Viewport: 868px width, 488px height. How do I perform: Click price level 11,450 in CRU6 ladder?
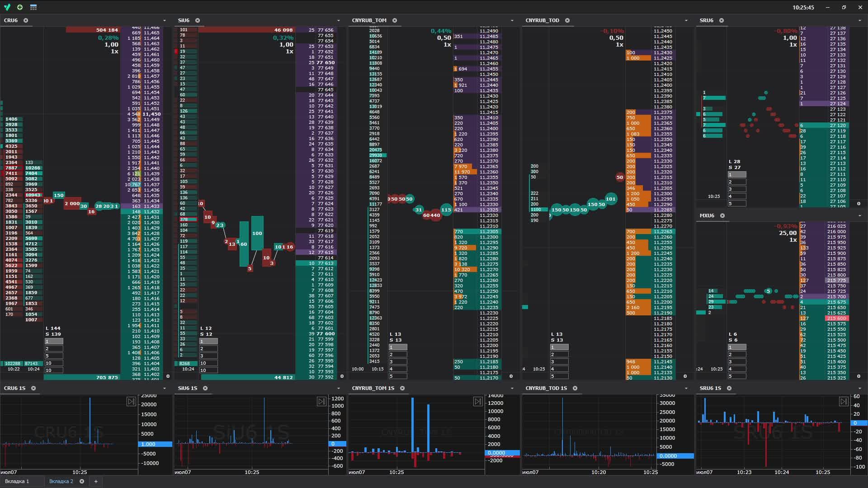click(151, 114)
